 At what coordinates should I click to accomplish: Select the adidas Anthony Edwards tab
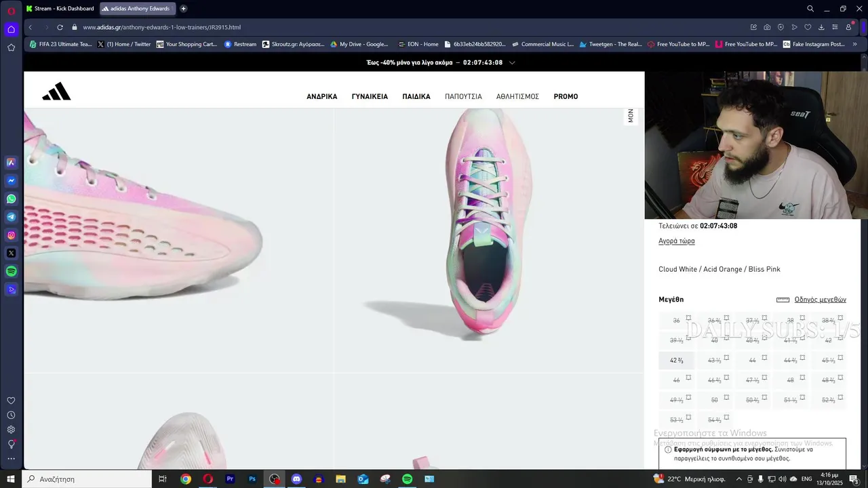pyautogui.click(x=138, y=9)
